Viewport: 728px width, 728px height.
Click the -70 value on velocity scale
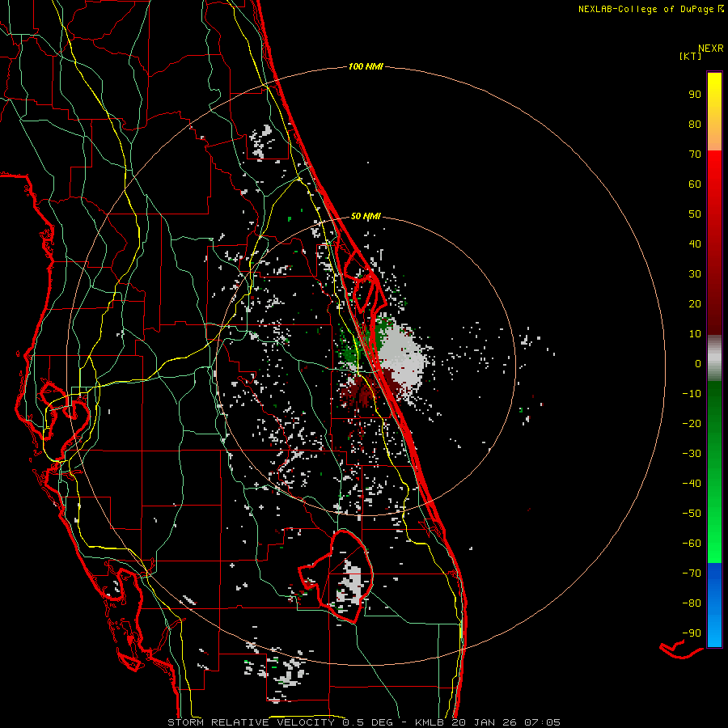point(692,574)
